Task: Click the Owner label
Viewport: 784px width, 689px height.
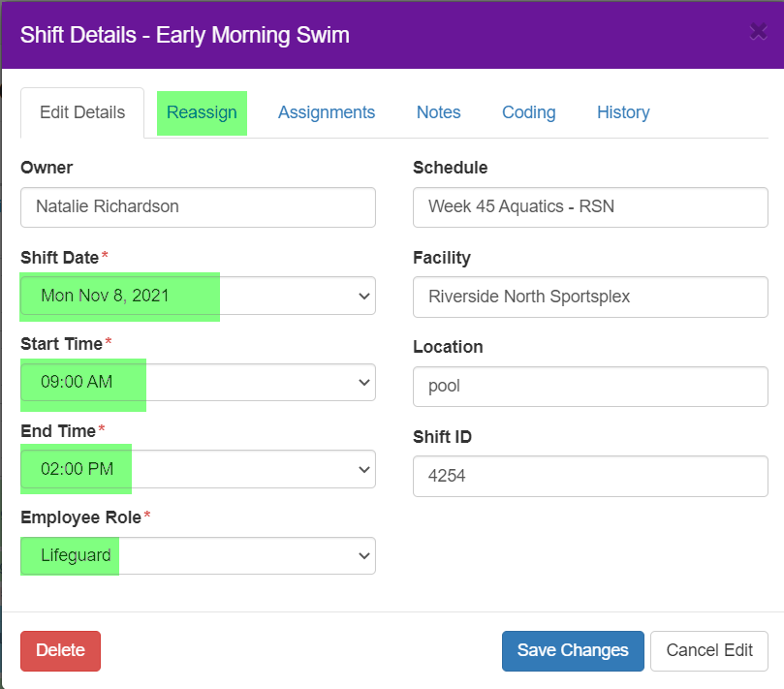Action: [47, 168]
